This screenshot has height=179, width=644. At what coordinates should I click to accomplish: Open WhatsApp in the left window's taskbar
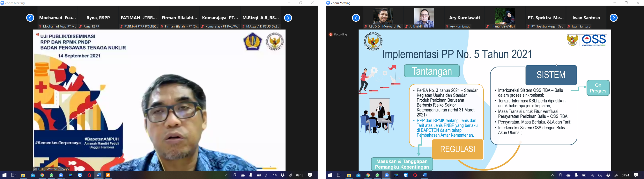click(x=52, y=175)
